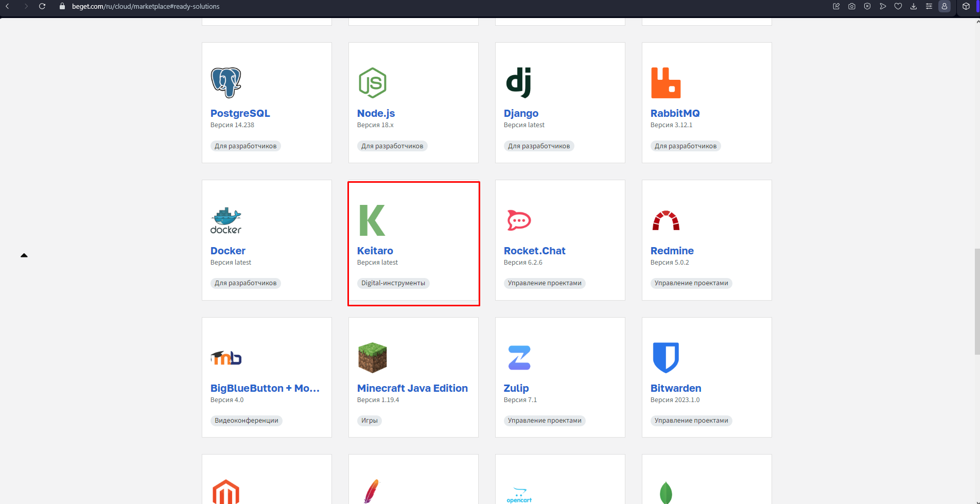
Task: Click Docker's Для разработчиков tag
Action: (x=246, y=283)
